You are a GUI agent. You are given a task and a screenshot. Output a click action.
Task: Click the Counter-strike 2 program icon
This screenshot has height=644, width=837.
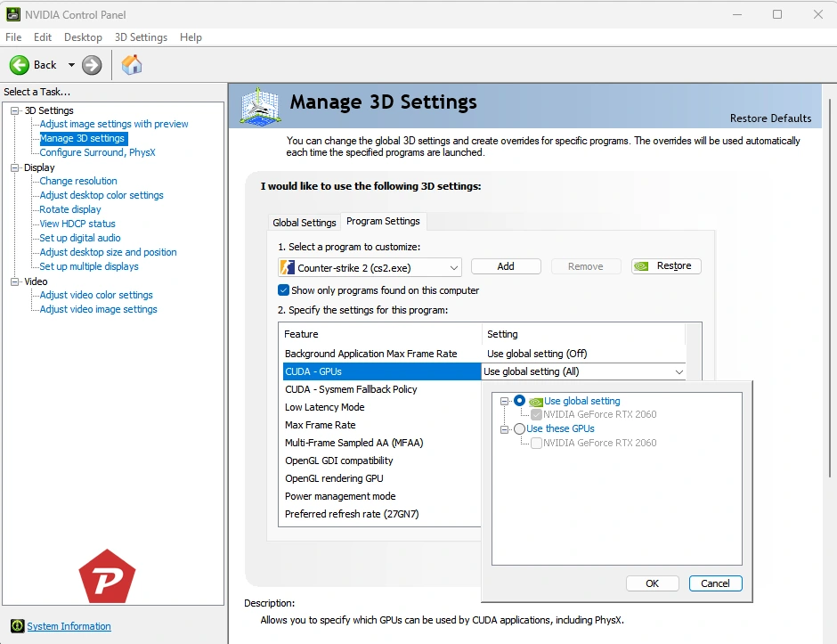tap(288, 267)
